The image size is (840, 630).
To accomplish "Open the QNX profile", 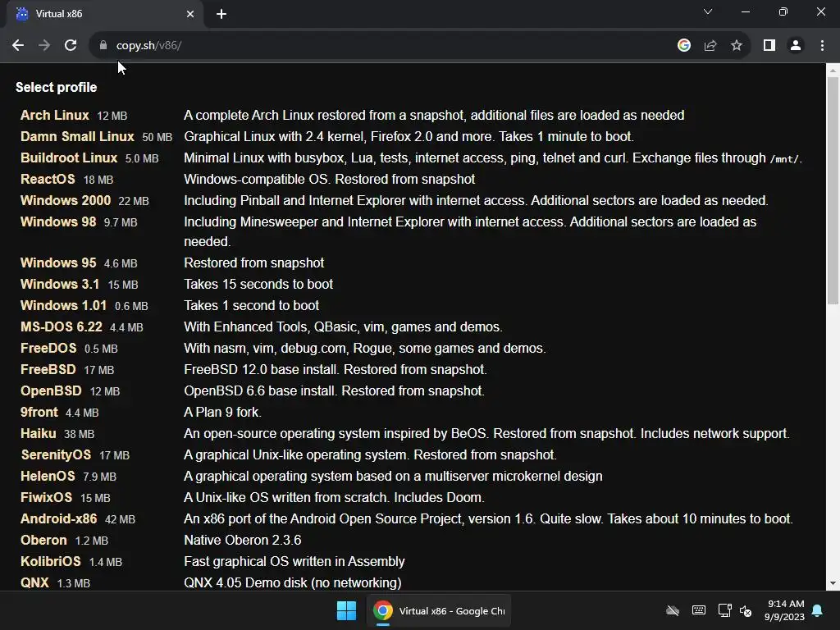I will 34,583.
